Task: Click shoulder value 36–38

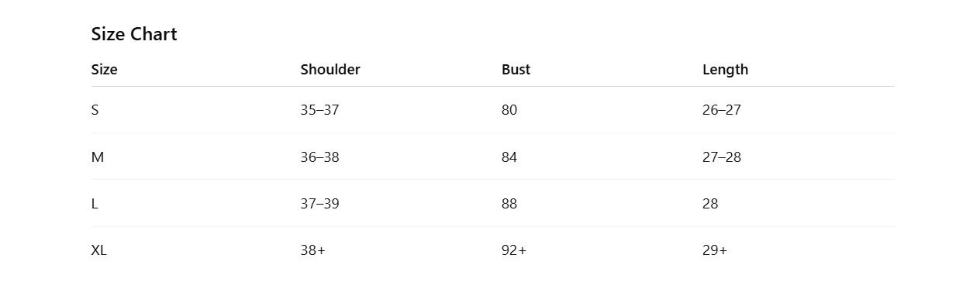Action: tap(320, 157)
